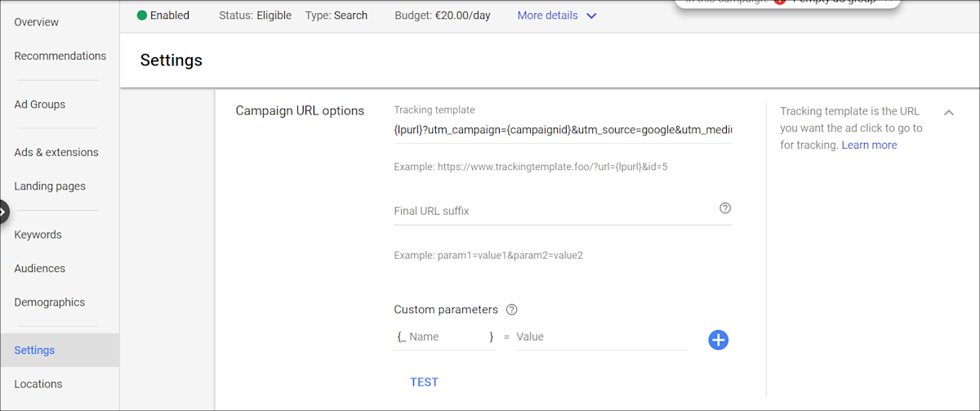This screenshot has height=411, width=980.
Task: Open the Learn more link
Action: (869, 145)
